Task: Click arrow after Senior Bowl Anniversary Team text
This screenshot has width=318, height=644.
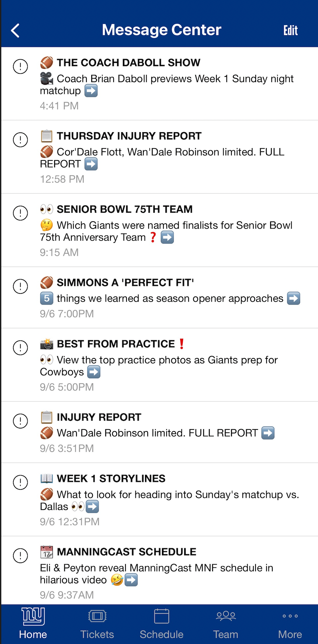Action: tap(167, 237)
